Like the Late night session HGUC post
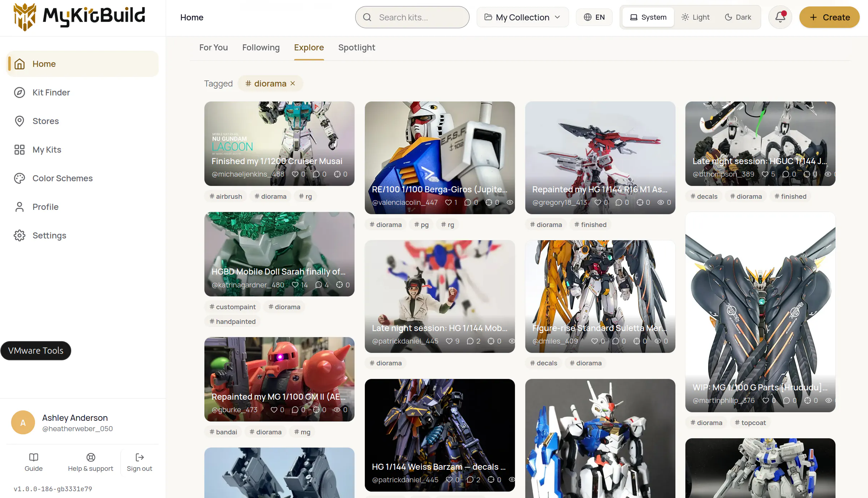868x498 pixels. [x=765, y=174]
